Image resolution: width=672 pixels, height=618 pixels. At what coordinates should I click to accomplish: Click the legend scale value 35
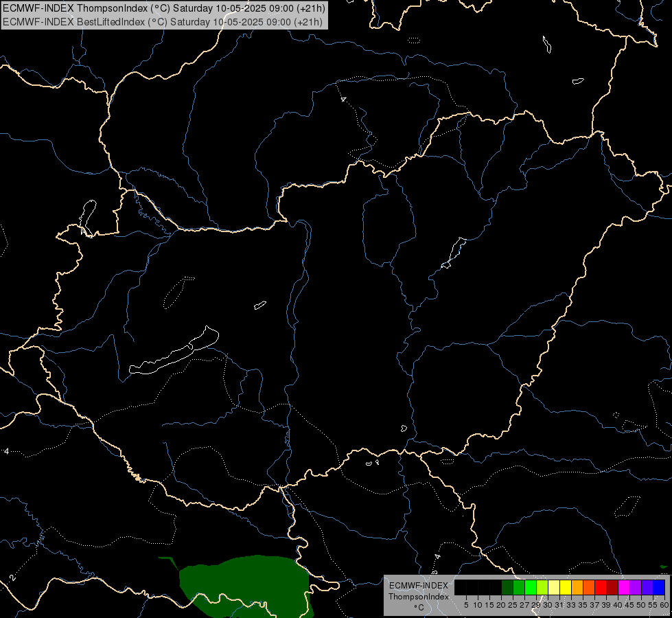click(x=583, y=605)
